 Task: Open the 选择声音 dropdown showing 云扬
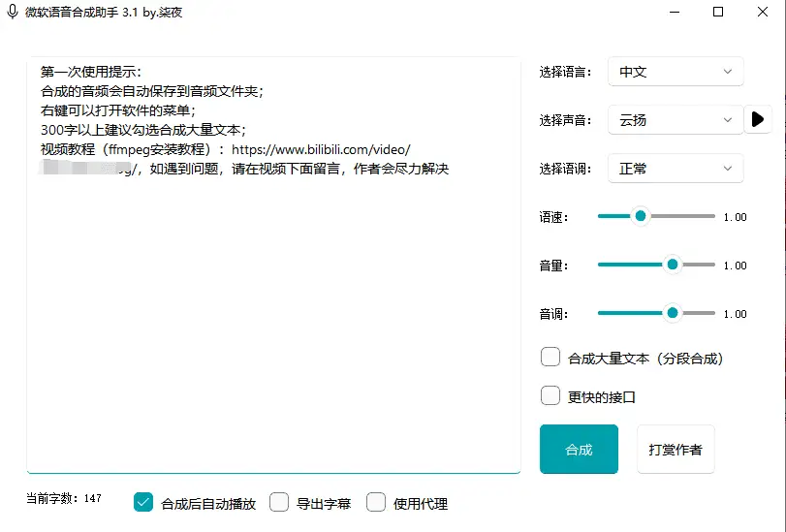(676, 120)
